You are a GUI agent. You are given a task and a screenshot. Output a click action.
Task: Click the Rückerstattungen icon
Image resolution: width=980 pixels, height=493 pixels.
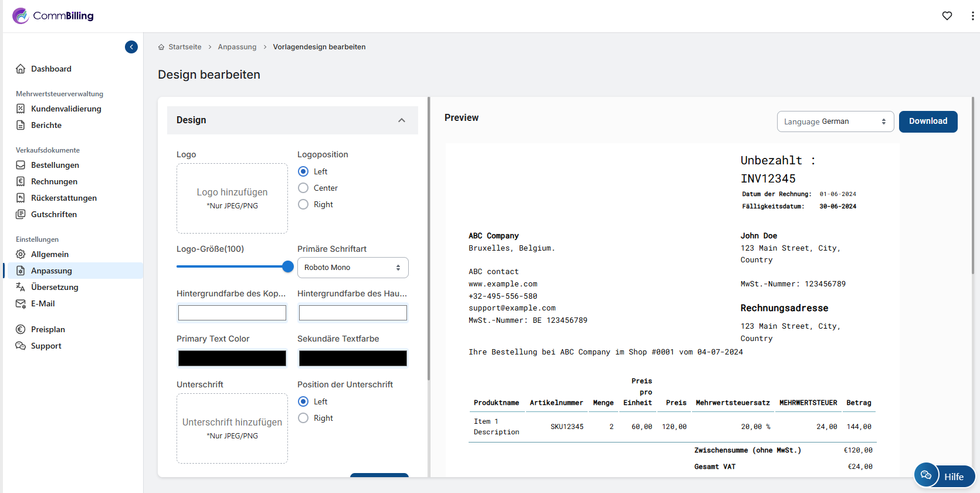pos(21,198)
